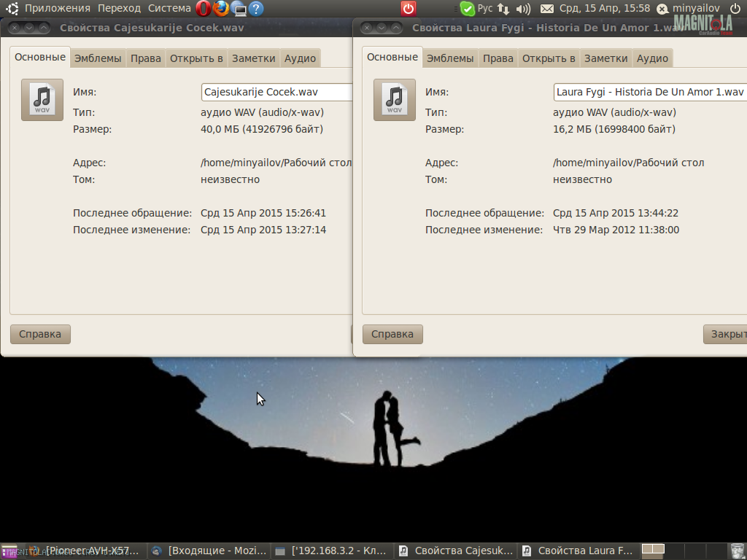Click Справка button in Cajesukarije window
Image resolution: width=747 pixels, height=560 pixels.
point(40,334)
